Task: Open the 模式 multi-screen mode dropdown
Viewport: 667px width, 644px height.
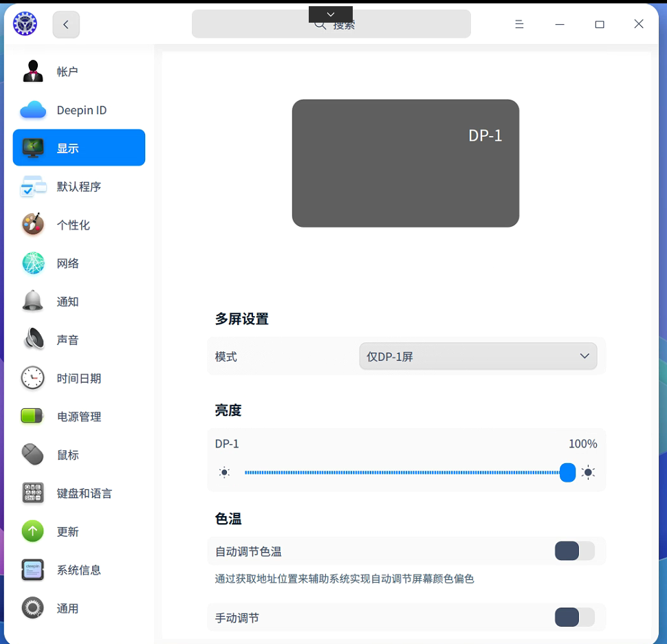Action: (x=477, y=356)
